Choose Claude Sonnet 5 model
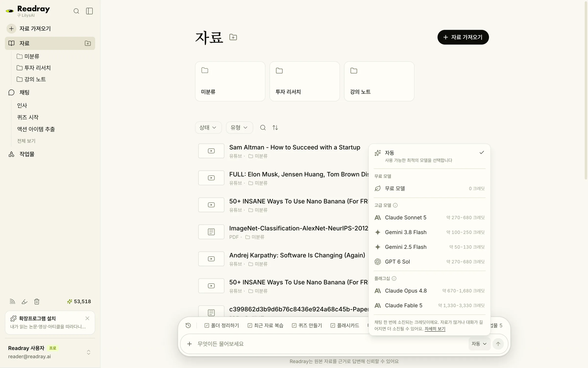This screenshot has width=588, height=368. (429, 218)
